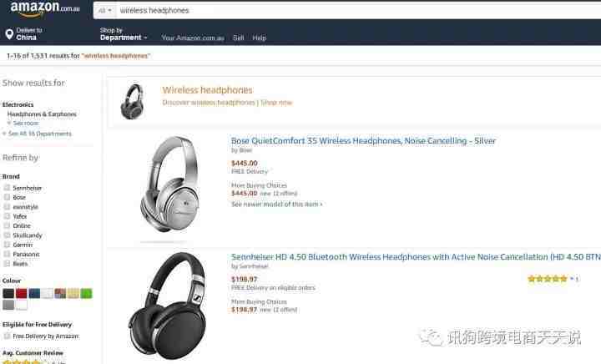
Task: Expand the Shop by Department menu
Action: pos(124,34)
